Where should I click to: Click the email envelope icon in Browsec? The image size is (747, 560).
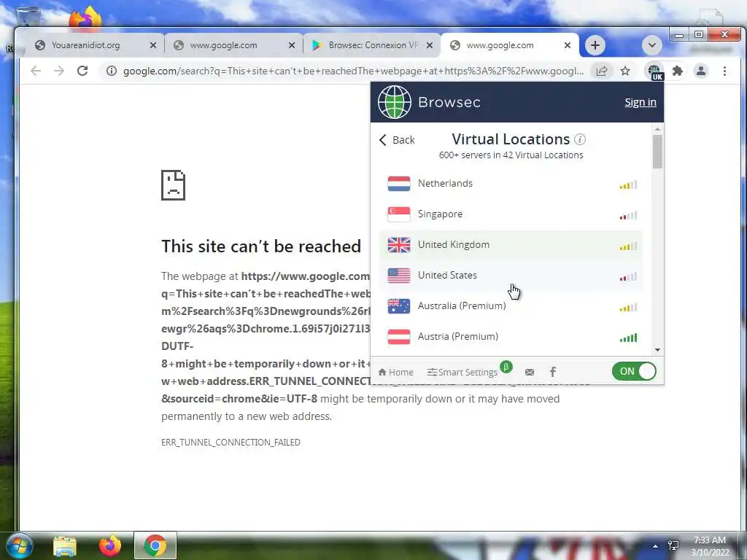click(530, 373)
